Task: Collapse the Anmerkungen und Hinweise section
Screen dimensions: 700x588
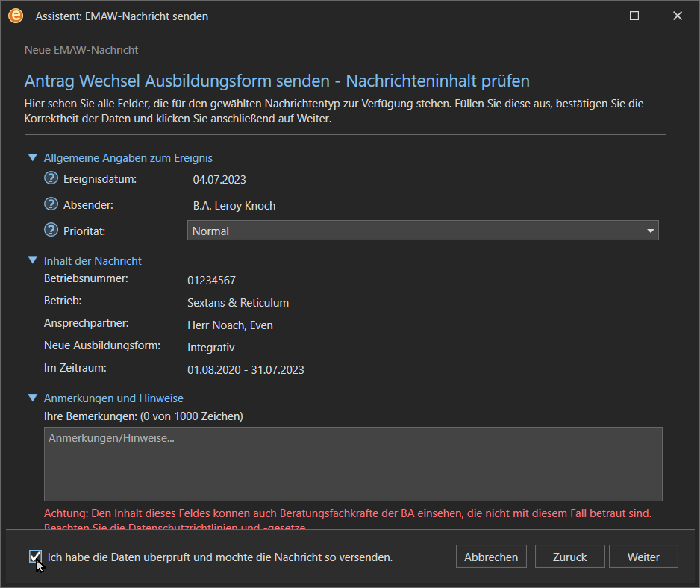Action: (33, 398)
